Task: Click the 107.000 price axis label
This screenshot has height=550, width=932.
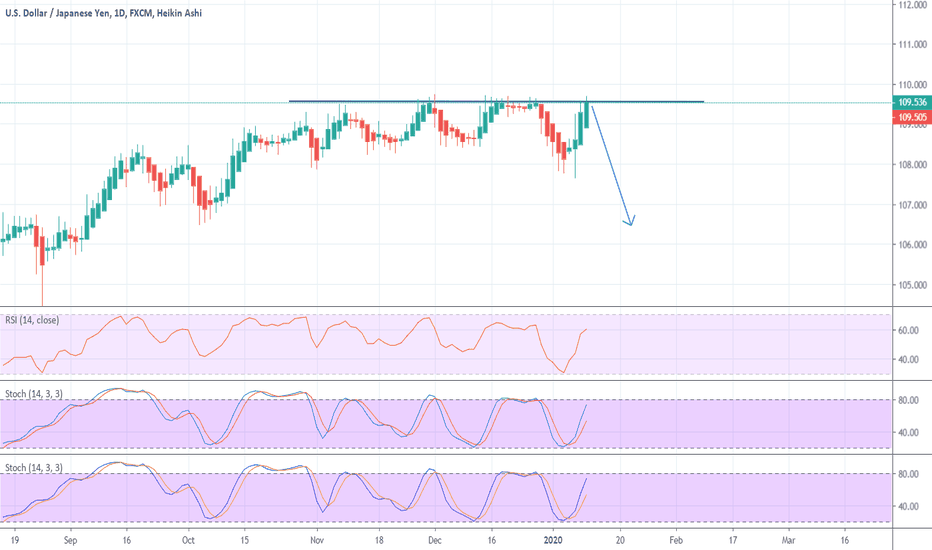Action: [x=910, y=205]
